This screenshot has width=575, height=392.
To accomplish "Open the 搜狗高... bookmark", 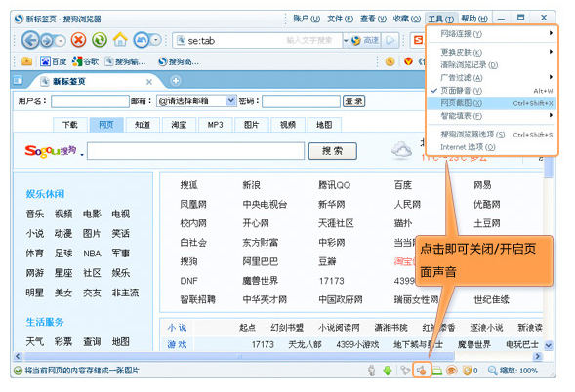I will pyautogui.click(x=179, y=61).
